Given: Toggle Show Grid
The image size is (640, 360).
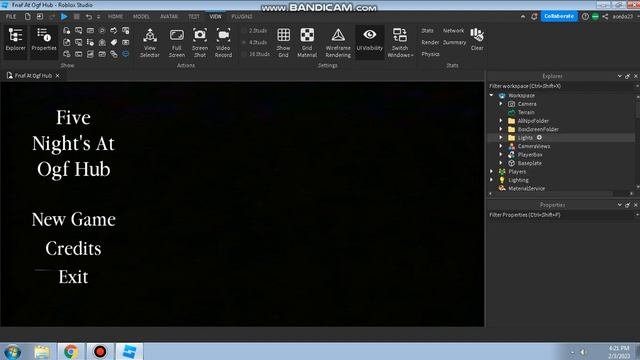Looking at the screenshot, I should (283, 42).
